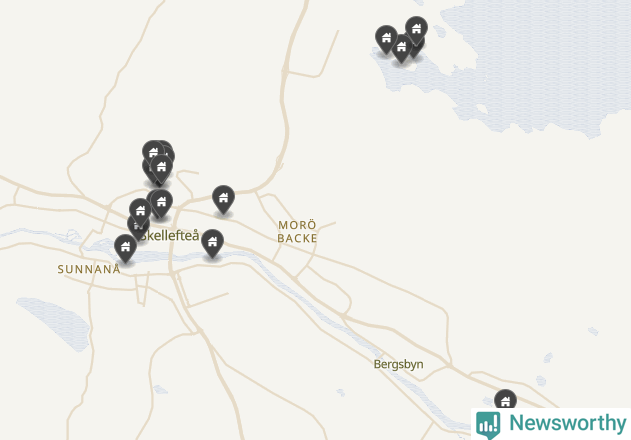Screen dimensions: 631x440
Task: Click the small lake southwest of Sunnanå
Action: tap(56, 322)
